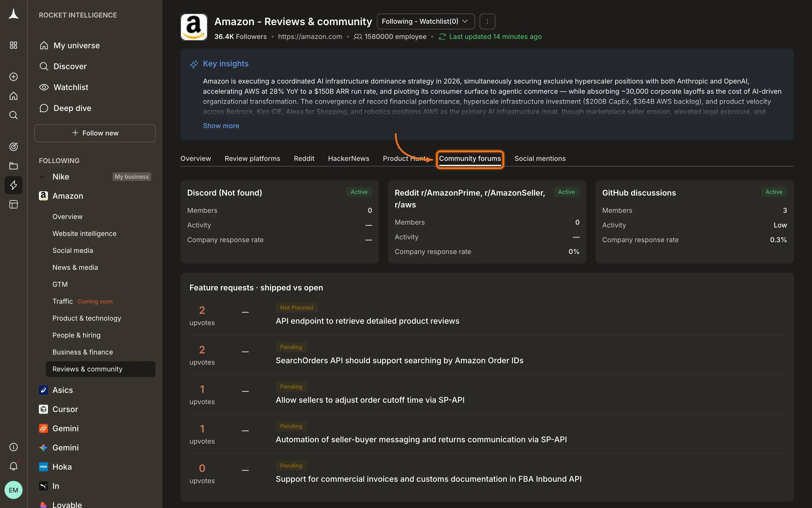Open the https://amazon.com link
Screen dimensions: 812x508
click(x=310, y=37)
